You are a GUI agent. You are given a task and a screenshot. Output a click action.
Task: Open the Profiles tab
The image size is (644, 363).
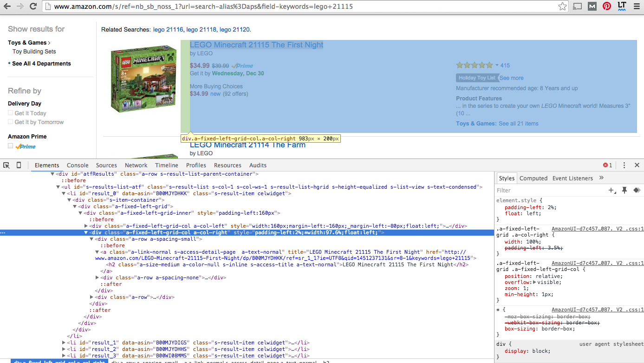point(196,165)
